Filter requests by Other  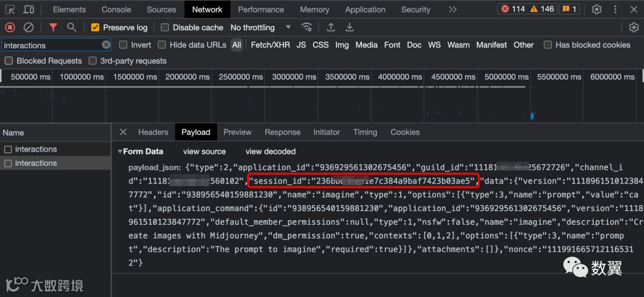coord(524,45)
